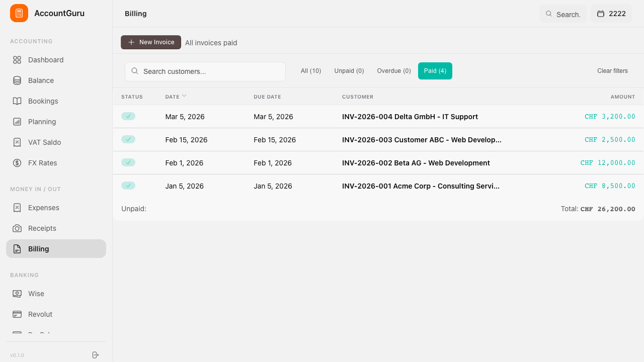This screenshot has height=362, width=644.
Task: Select the Paid (4) filter tab
Action: coord(435,71)
